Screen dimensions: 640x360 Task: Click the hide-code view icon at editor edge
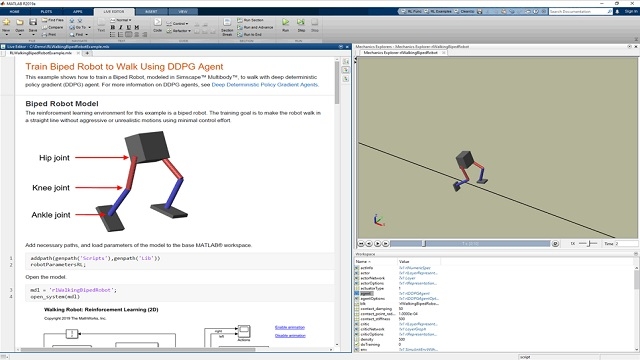pyautogui.click(x=346, y=79)
